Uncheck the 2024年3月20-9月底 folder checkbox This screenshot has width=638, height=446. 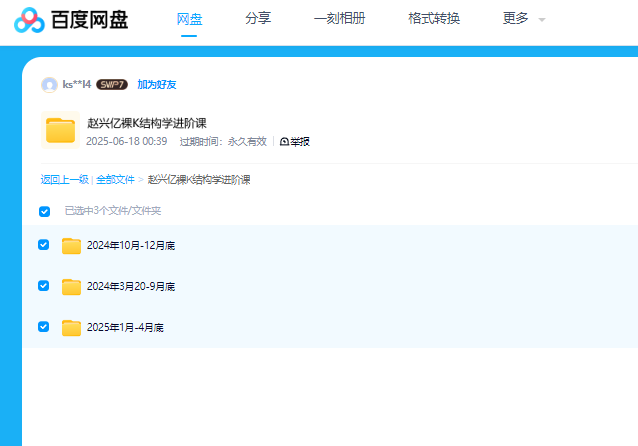click(43, 286)
